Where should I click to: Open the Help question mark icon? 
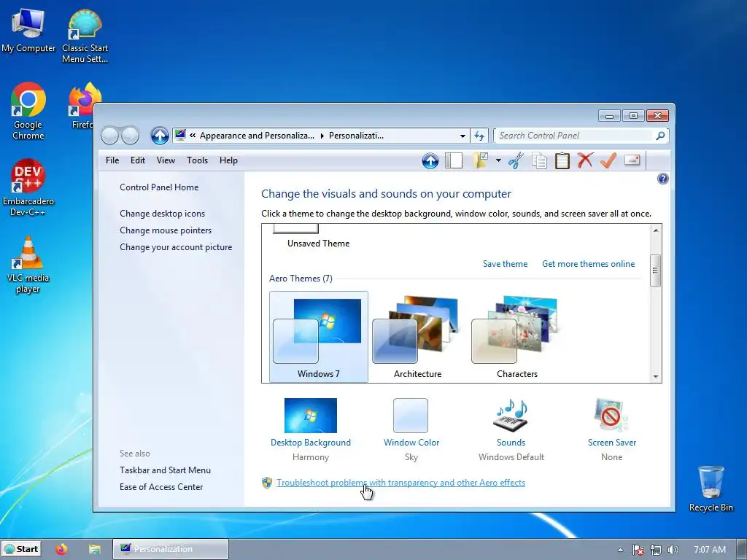(x=662, y=179)
